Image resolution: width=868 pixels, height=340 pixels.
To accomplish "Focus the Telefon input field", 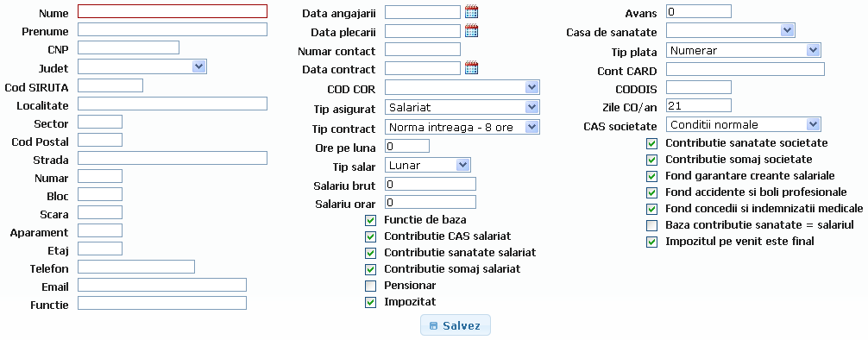I will click(136, 267).
